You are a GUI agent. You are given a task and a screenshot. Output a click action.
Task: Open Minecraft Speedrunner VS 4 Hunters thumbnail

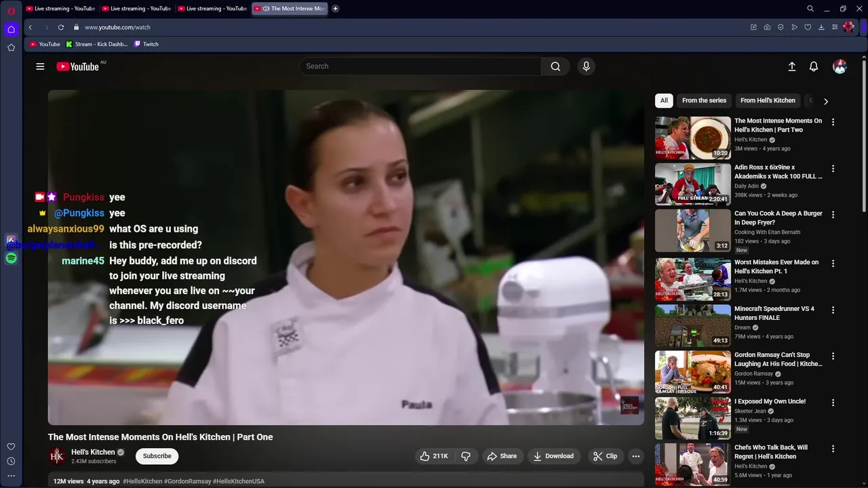click(x=692, y=325)
